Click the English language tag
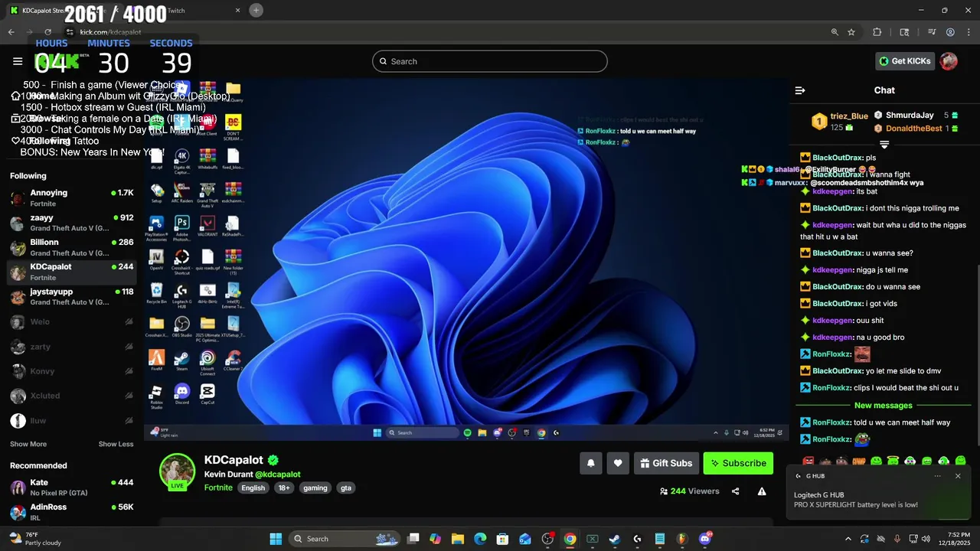 point(253,487)
